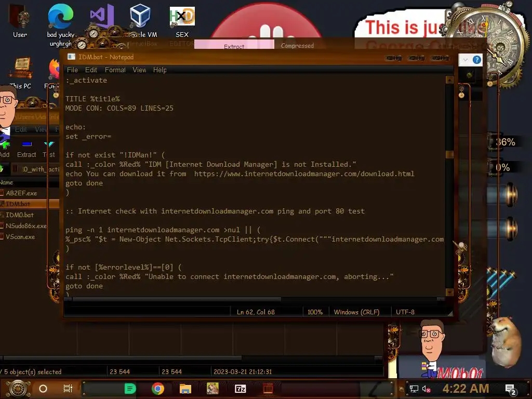
Task: Open Google Chrome from the taskbar
Action: click(x=158, y=389)
